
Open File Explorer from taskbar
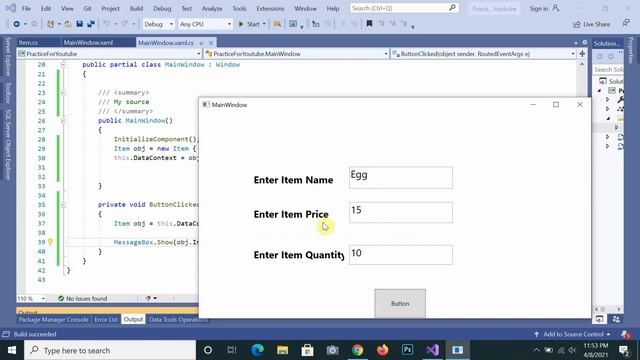pyautogui.click(x=282, y=350)
